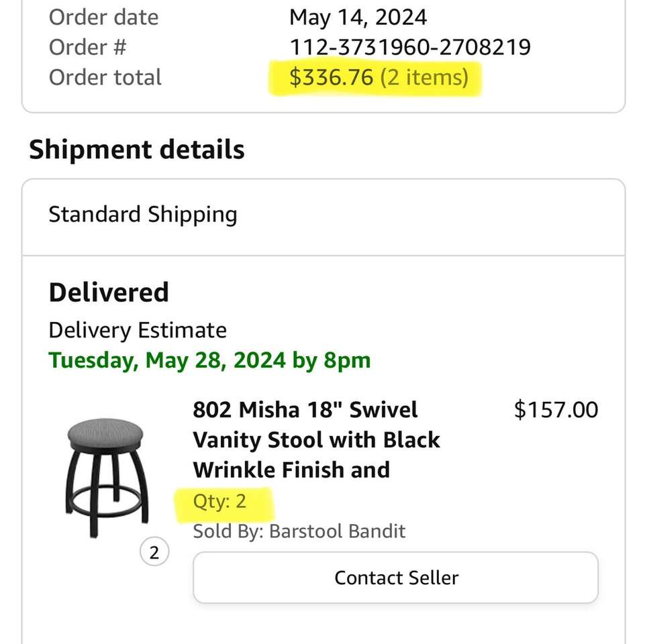Click the Contact Seller button
The image size is (647, 644).
point(395,578)
